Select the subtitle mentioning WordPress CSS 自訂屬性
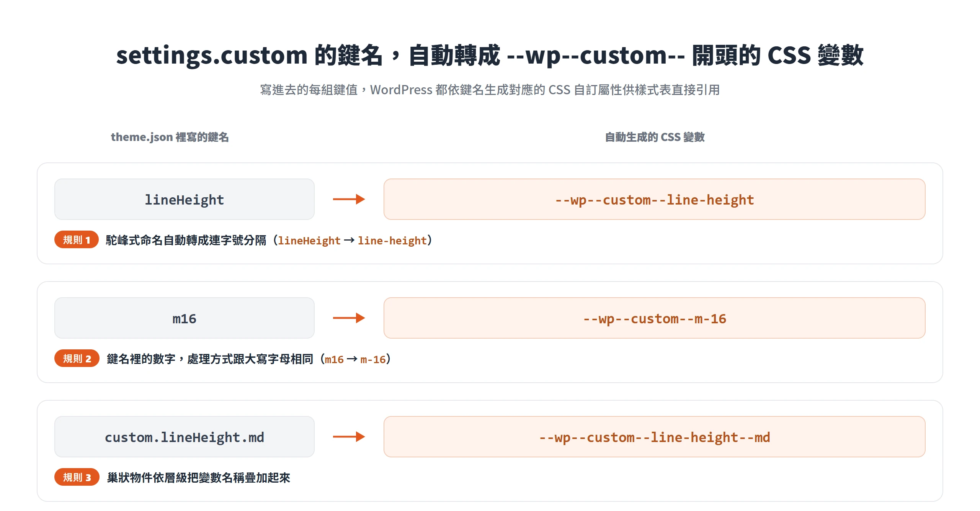This screenshot has width=980, height=511. 490,90
